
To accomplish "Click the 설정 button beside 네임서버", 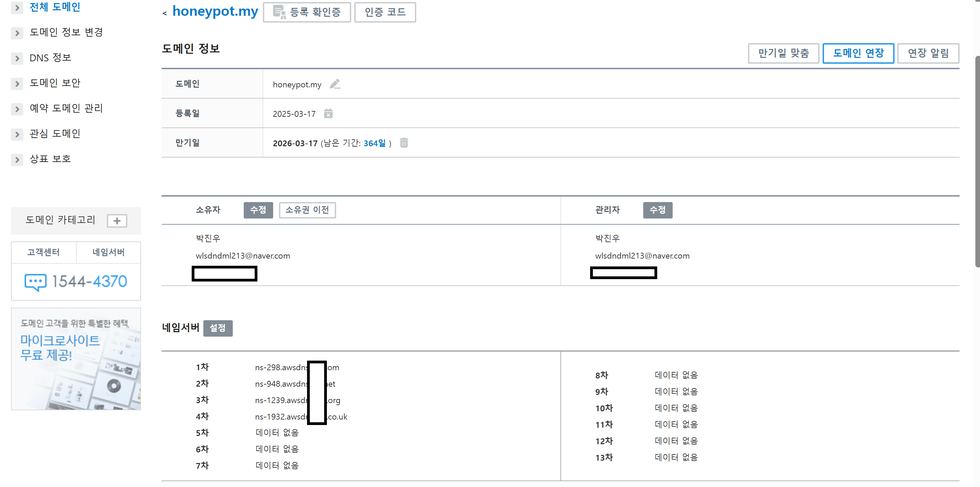I will coord(218,328).
